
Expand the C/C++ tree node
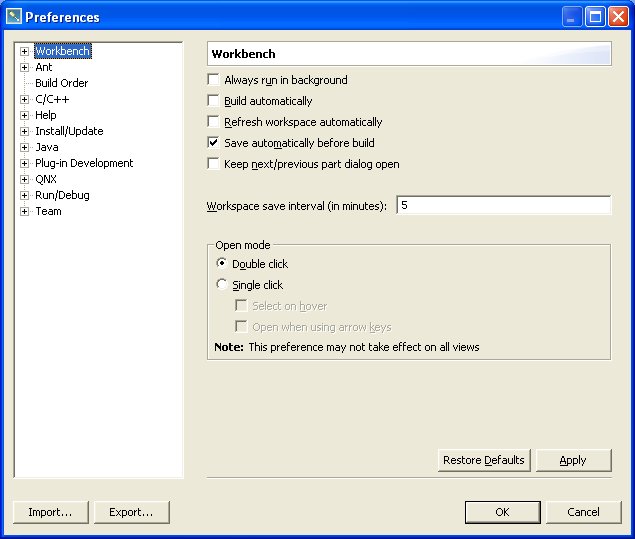(24, 99)
